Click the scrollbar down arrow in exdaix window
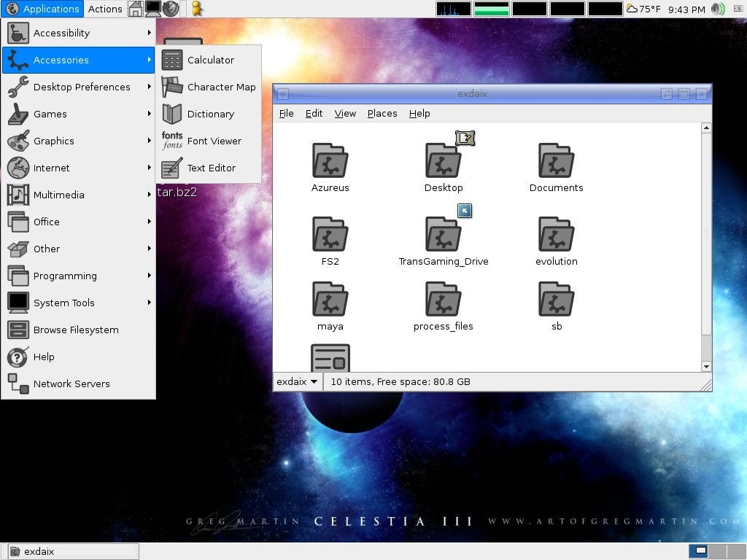 point(706,366)
